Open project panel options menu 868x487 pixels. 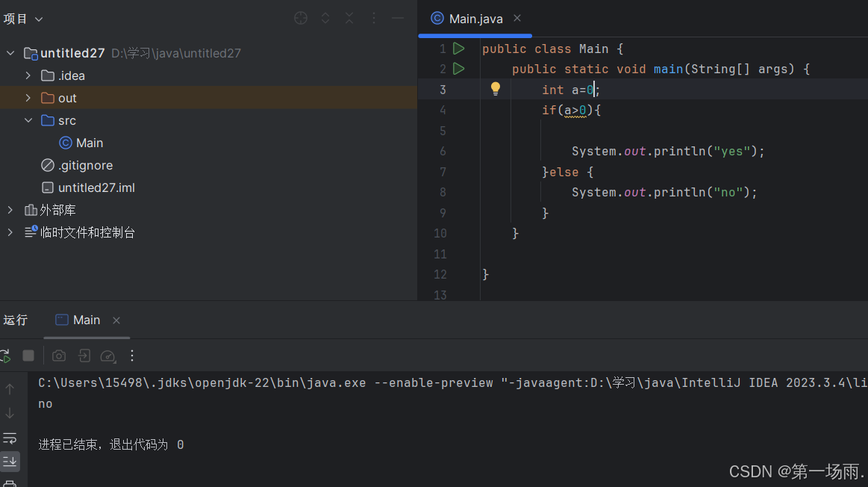[x=374, y=18]
